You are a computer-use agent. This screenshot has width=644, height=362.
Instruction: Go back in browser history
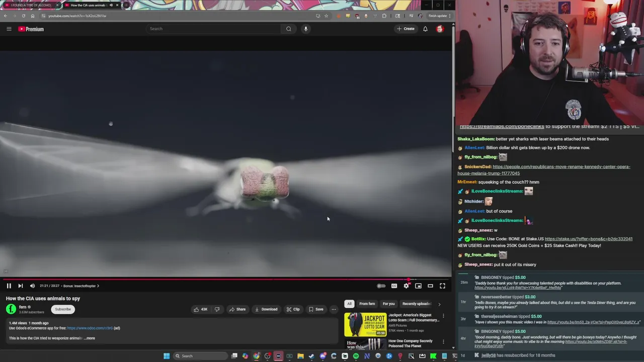6,16
